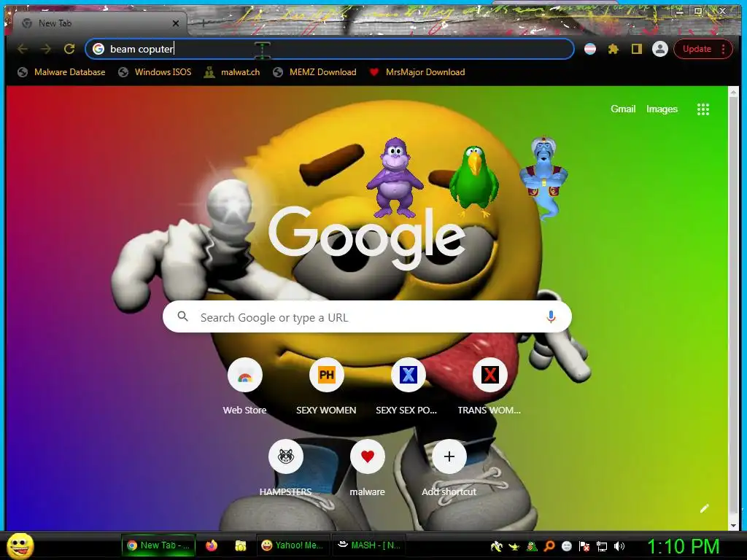Click the volume speaker tray icon
The image size is (747, 560).
click(x=619, y=546)
